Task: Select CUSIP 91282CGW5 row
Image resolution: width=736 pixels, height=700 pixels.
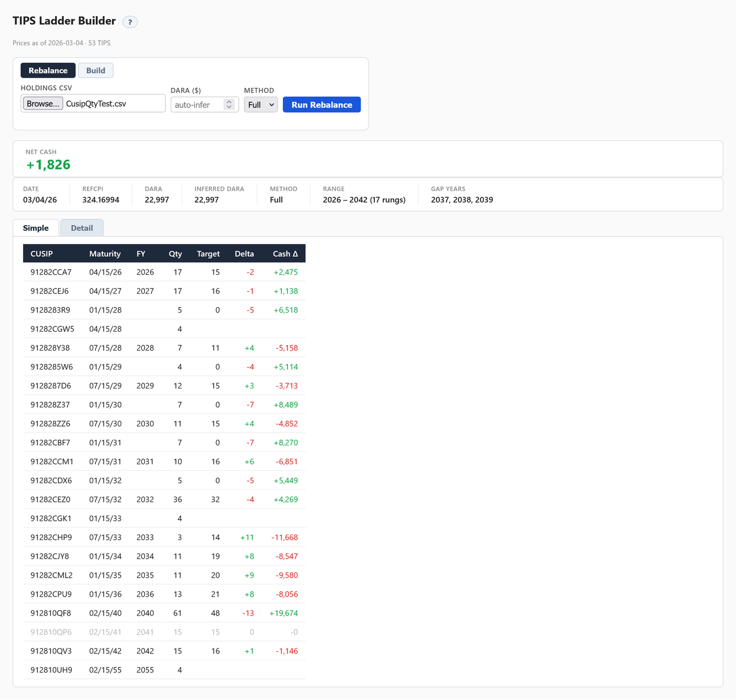Action: pyautogui.click(x=164, y=329)
